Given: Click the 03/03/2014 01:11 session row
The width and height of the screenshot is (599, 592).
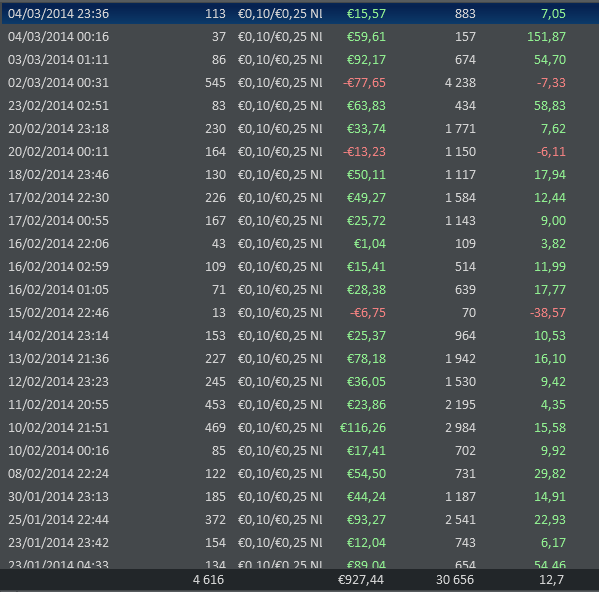Looking at the screenshot, I should pyautogui.click(x=300, y=60).
